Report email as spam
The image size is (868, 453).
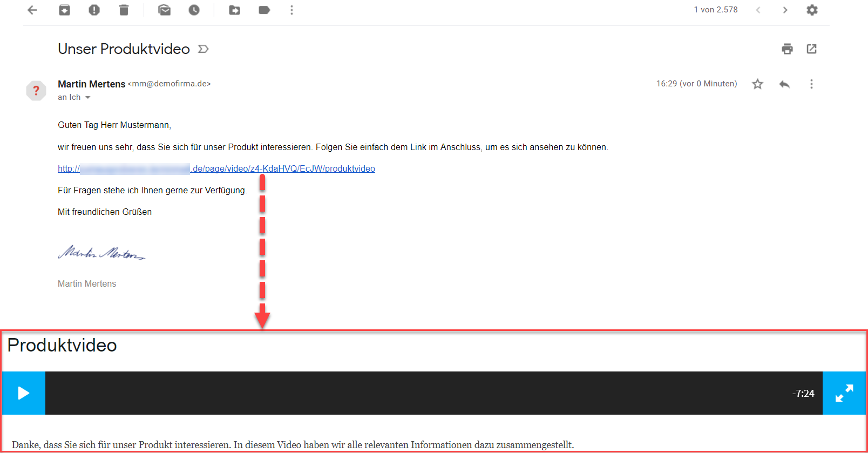(94, 10)
